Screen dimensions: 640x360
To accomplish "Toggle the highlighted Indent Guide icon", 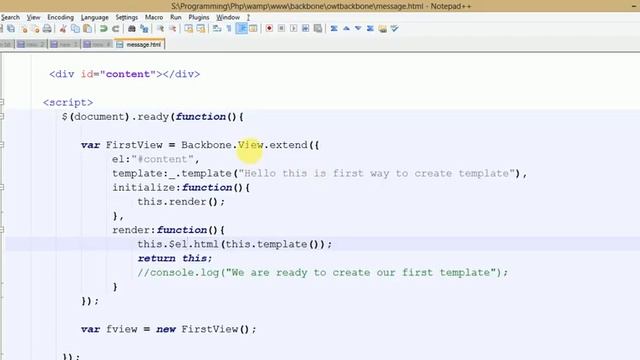I will pos(241,29).
